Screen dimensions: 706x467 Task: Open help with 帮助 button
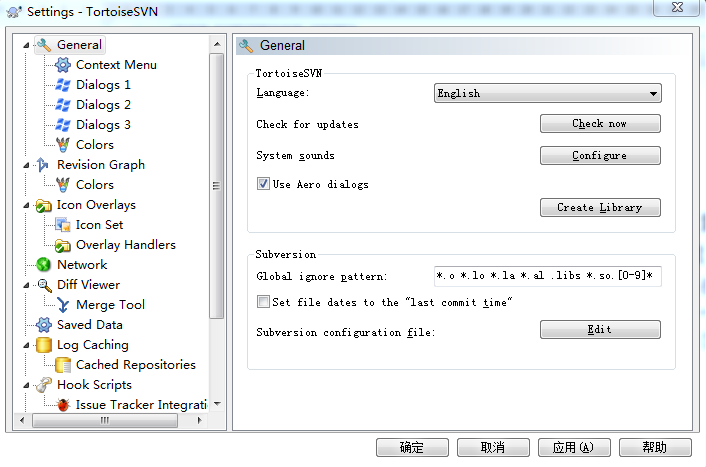tap(655, 447)
